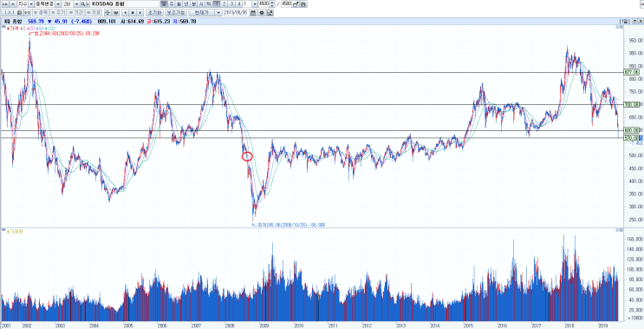Click the unlock padlock icon on top toolbar

(296, 4)
